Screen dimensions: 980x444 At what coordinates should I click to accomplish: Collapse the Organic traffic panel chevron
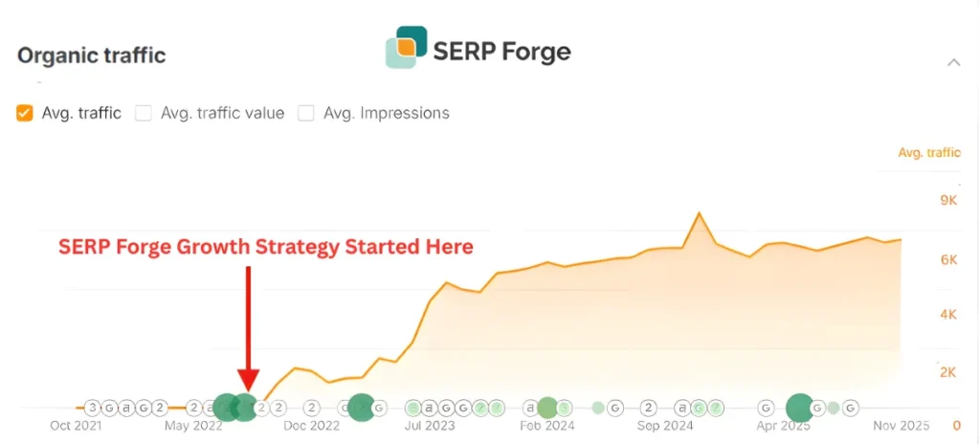[953, 62]
